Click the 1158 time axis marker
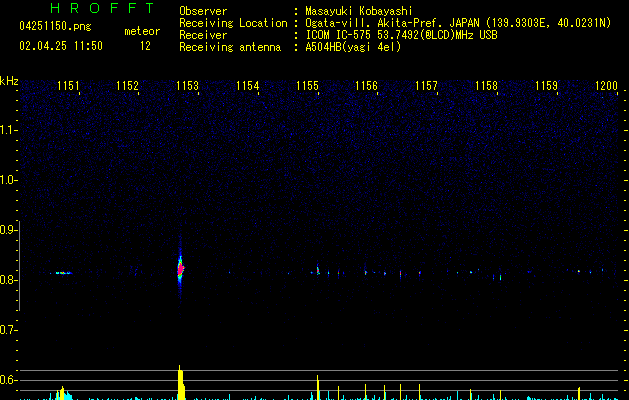 (487, 86)
